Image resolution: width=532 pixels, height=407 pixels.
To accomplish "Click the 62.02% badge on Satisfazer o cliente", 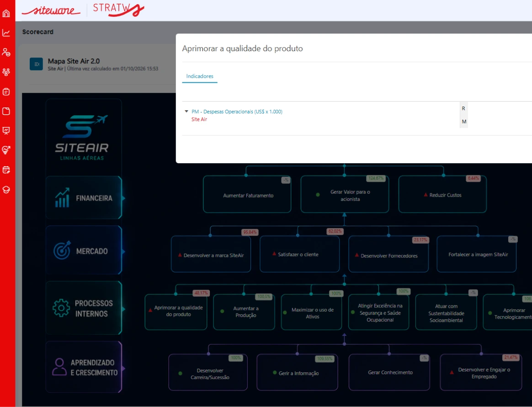I will click(335, 231).
